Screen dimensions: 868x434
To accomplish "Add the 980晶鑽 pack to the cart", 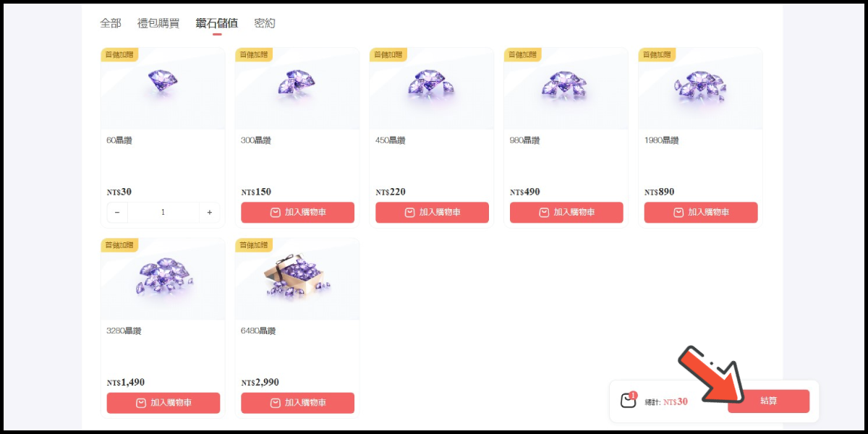I will pyautogui.click(x=566, y=213).
